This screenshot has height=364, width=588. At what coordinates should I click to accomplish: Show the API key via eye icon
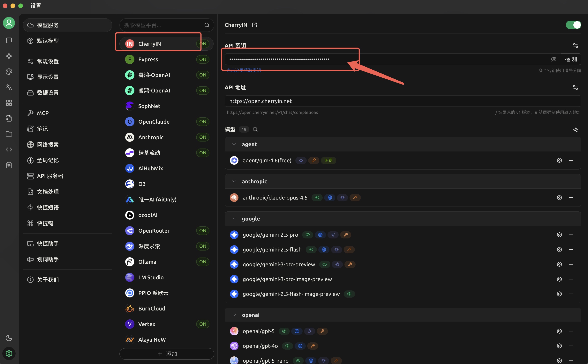pyautogui.click(x=554, y=59)
